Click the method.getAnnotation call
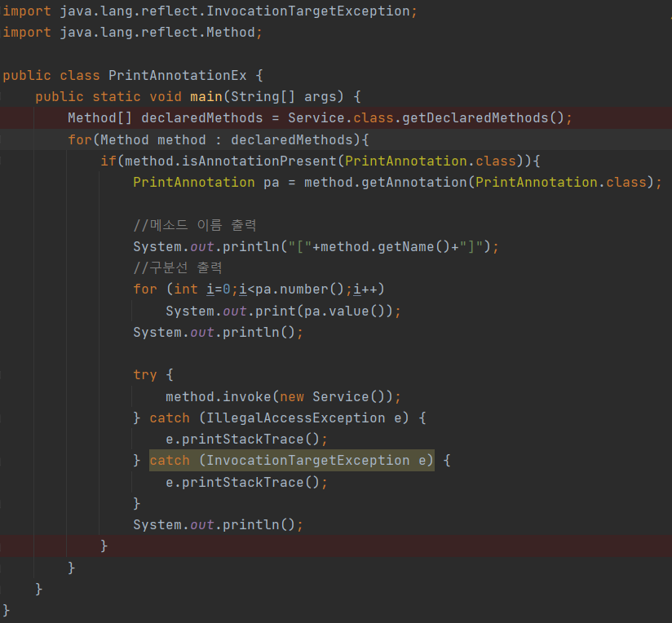The image size is (672, 623). click(385, 183)
